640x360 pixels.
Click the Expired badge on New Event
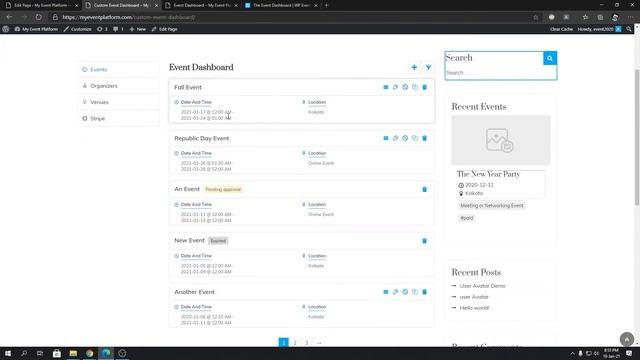pos(218,241)
